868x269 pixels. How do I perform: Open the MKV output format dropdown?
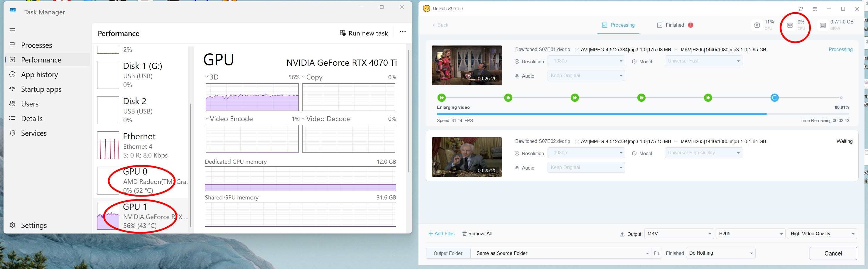tap(679, 234)
